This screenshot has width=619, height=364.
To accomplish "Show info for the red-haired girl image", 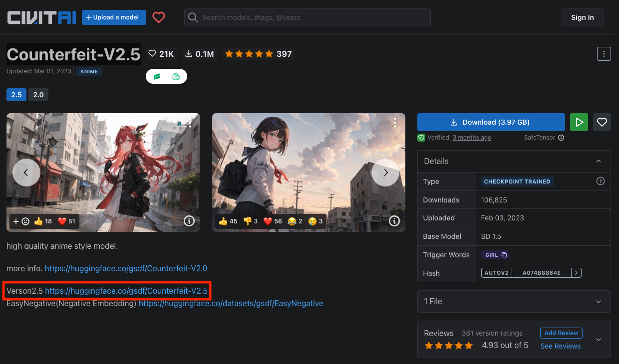I will pyautogui.click(x=189, y=221).
